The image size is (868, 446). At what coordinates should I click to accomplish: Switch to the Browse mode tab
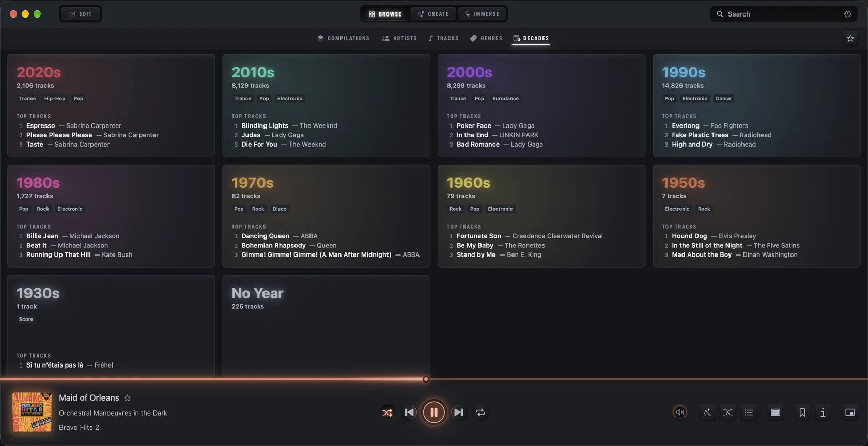385,14
